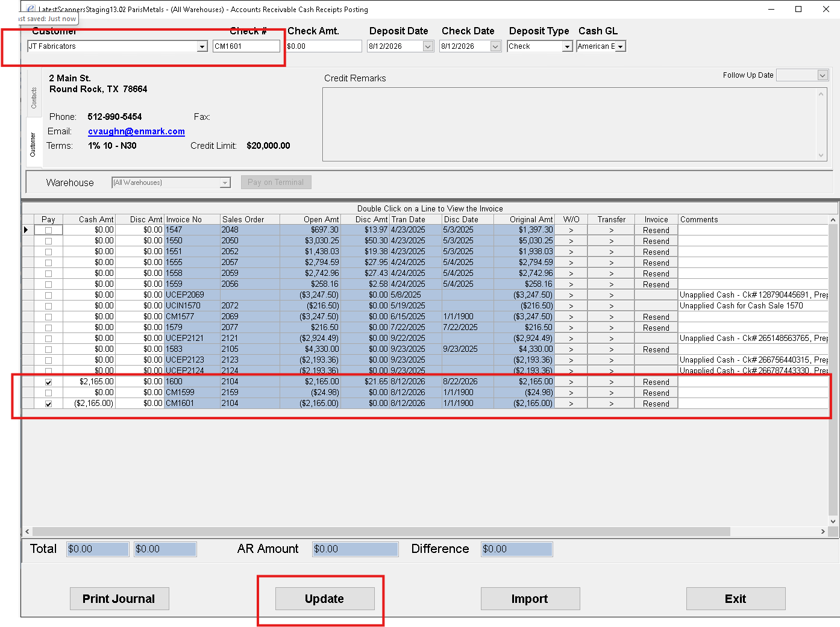Click the Transfer arrow for invoice CM1599
The height and width of the screenshot is (627, 840).
click(611, 393)
